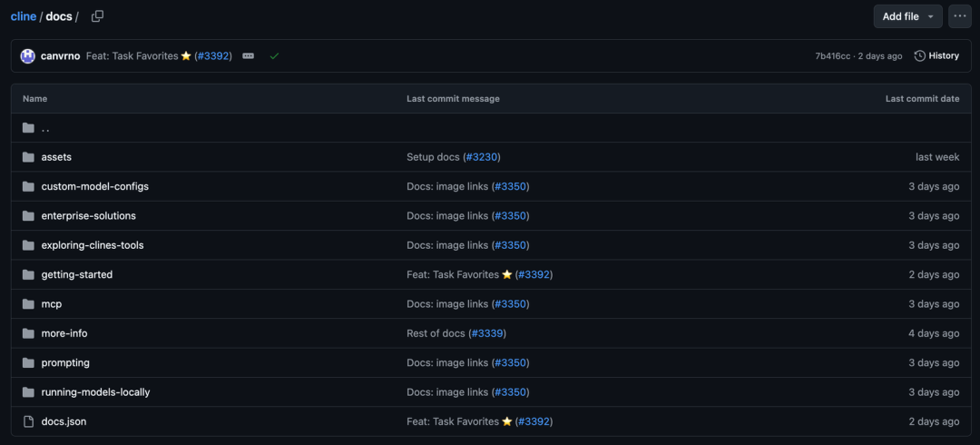Click the more-info folder icon
Image resolution: width=980 pixels, height=445 pixels.
coord(28,333)
